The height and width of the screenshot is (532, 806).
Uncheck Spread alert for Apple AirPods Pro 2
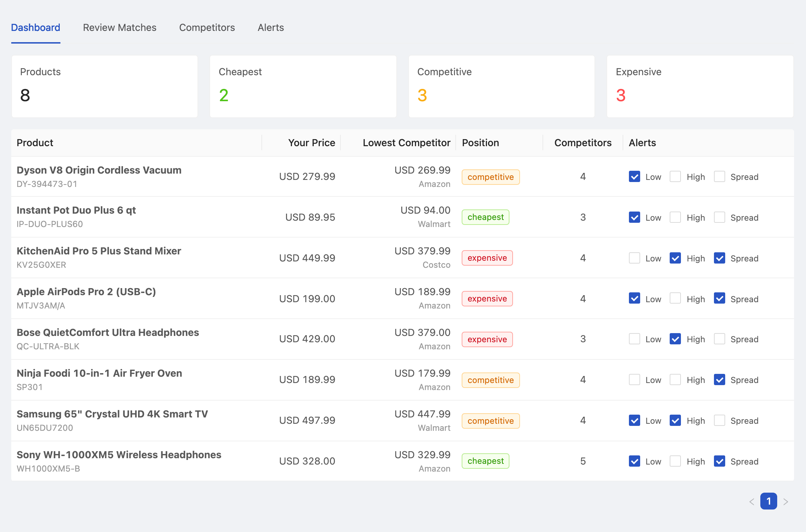click(719, 298)
